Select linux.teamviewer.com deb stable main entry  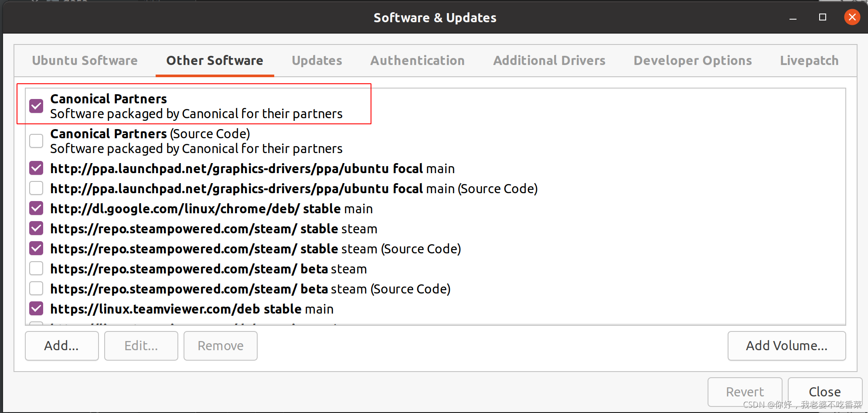pyautogui.click(x=192, y=309)
